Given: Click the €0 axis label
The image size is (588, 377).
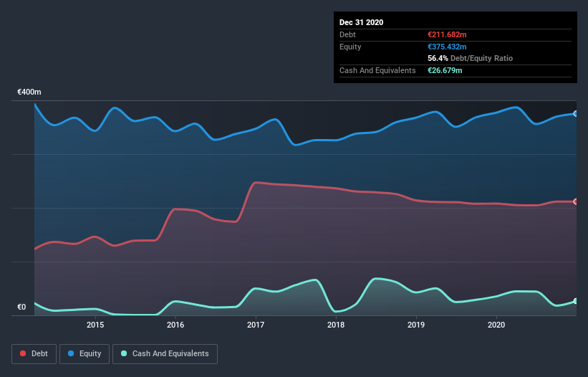Looking at the screenshot, I should [21, 307].
